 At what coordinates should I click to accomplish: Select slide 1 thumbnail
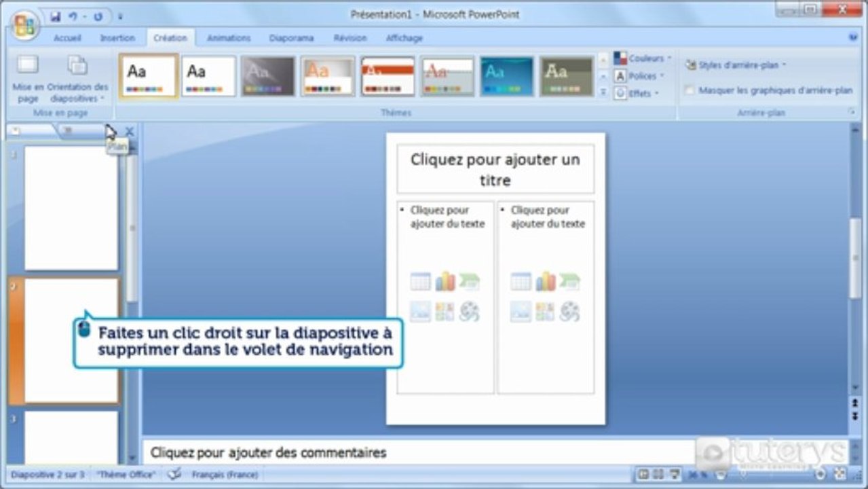tap(71, 208)
